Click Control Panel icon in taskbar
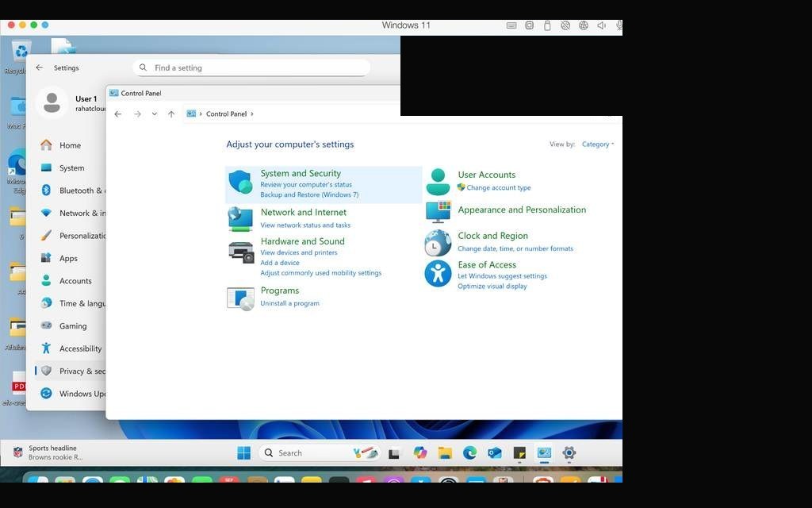The image size is (812, 508). pyautogui.click(x=544, y=453)
